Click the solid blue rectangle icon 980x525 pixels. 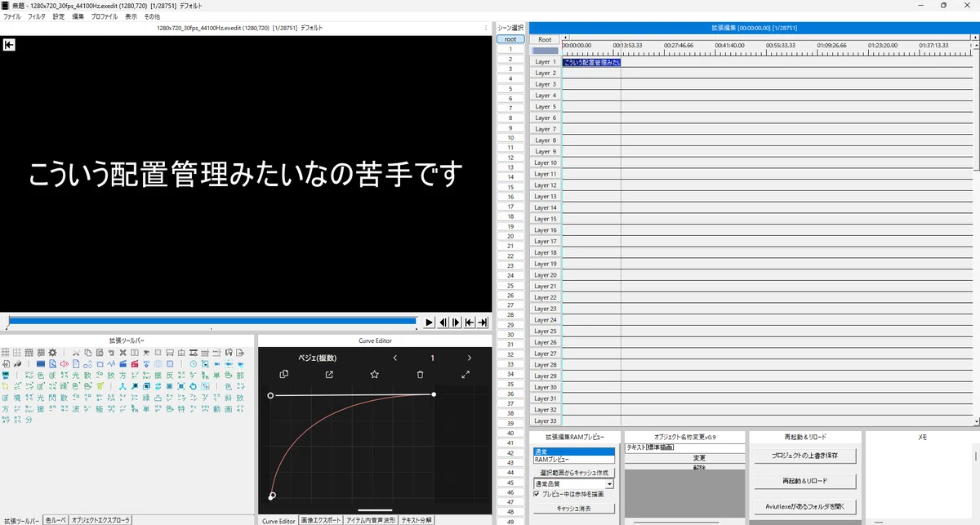click(x=41, y=363)
